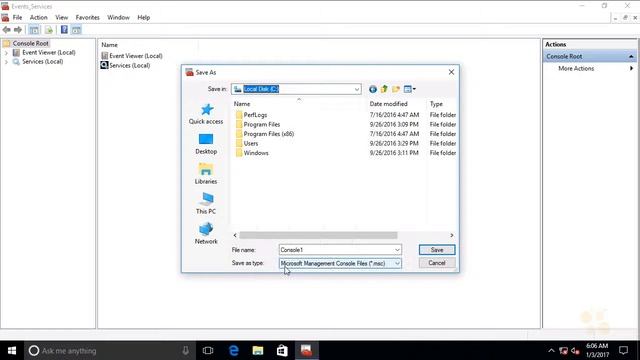Open the Favorites menu
The height and width of the screenshot is (360, 640).
pyautogui.click(x=87, y=18)
